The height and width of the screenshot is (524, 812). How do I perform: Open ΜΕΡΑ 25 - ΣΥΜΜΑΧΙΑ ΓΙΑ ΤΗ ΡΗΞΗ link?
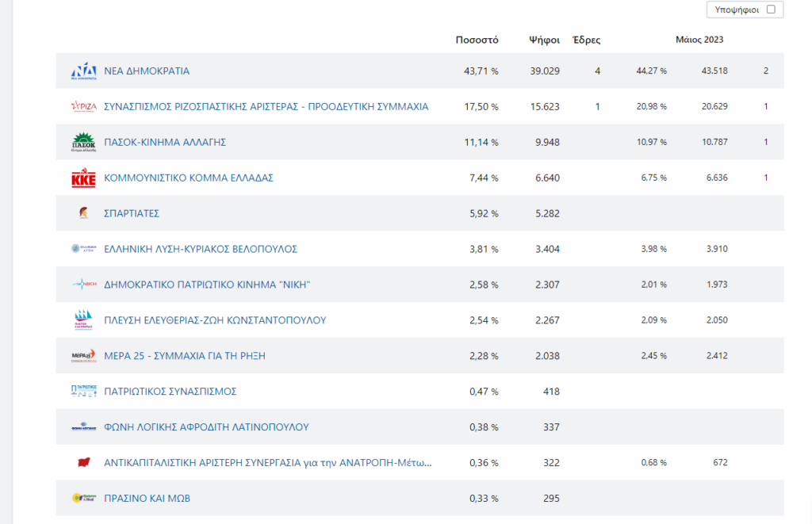(x=184, y=356)
